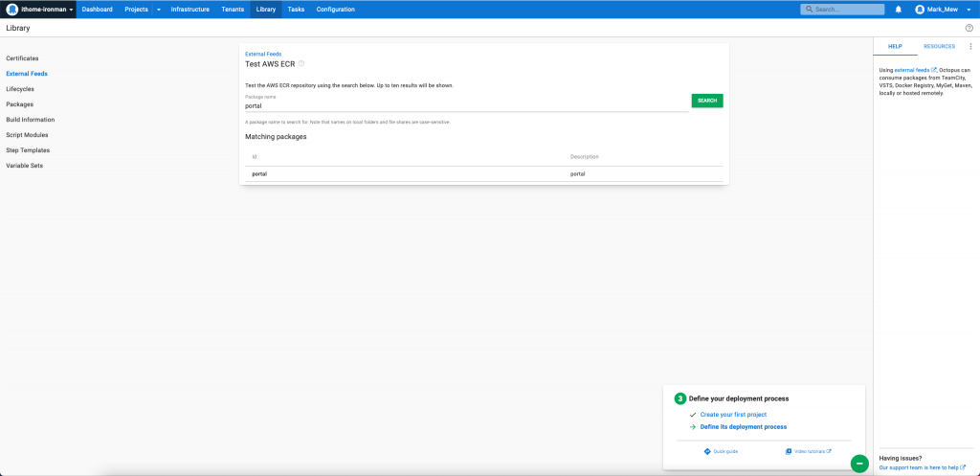This screenshot has height=476, width=980.
Task: Click the green Search button
Action: [x=707, y=101]
